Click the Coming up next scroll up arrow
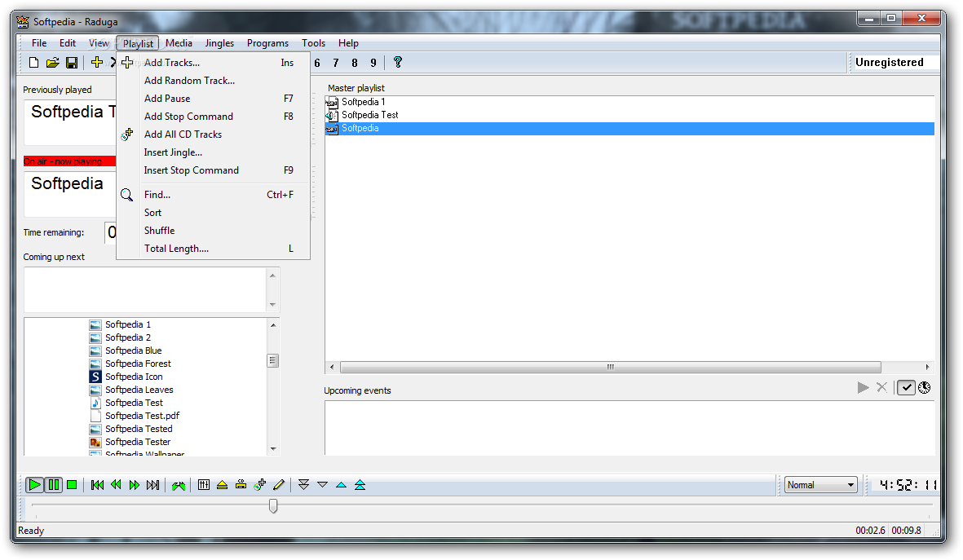This screenshot has width=963, height=560. (x=272, y=276)
